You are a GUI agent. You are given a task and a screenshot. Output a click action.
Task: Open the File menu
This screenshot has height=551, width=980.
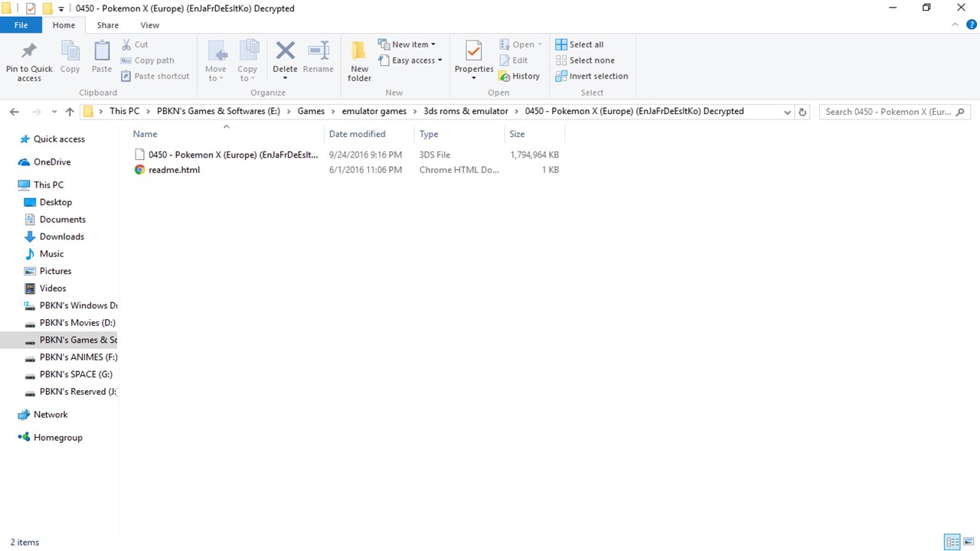(21, 25)
